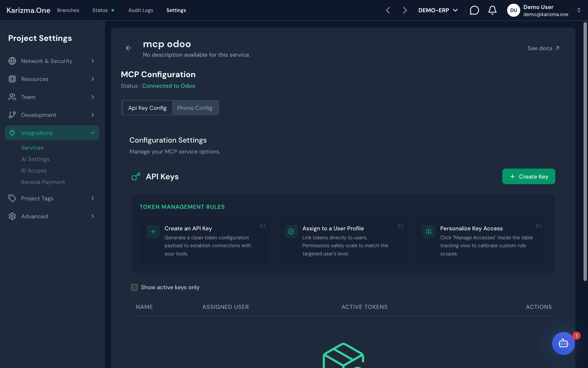Click the Create an API Key card title
Image resolution: width=588 pixels, height=368 pixels.
coord(188,228)
